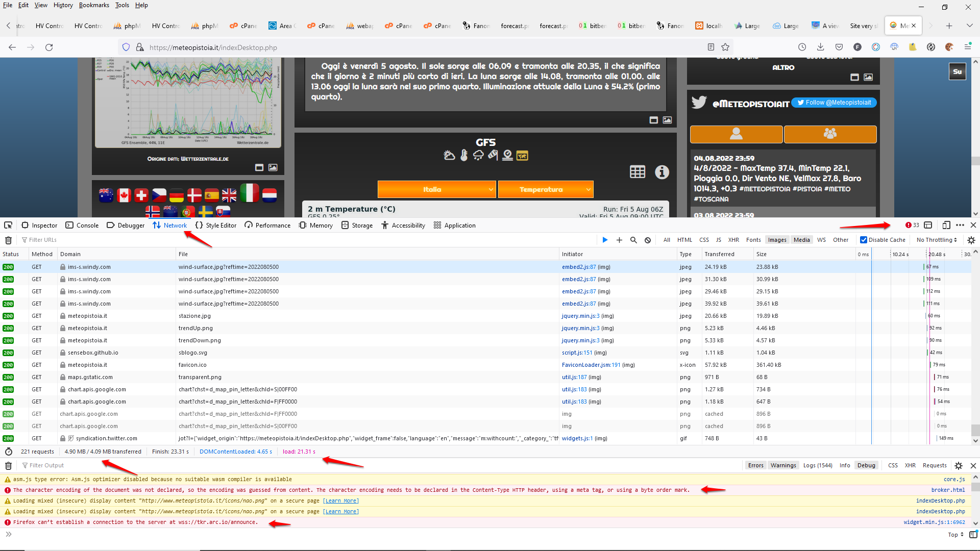980x551 pixels.
Task: Reload the current page
Action: [49, 47]
